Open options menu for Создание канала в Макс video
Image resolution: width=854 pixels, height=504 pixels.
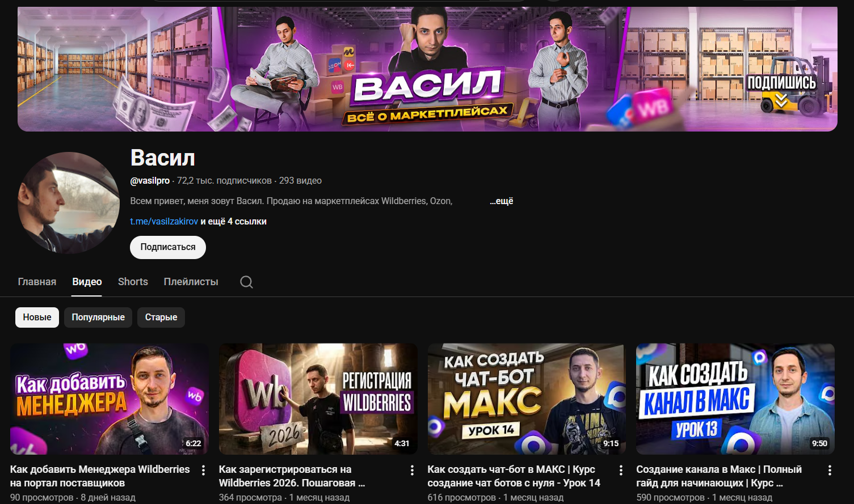tap(830, 470)
